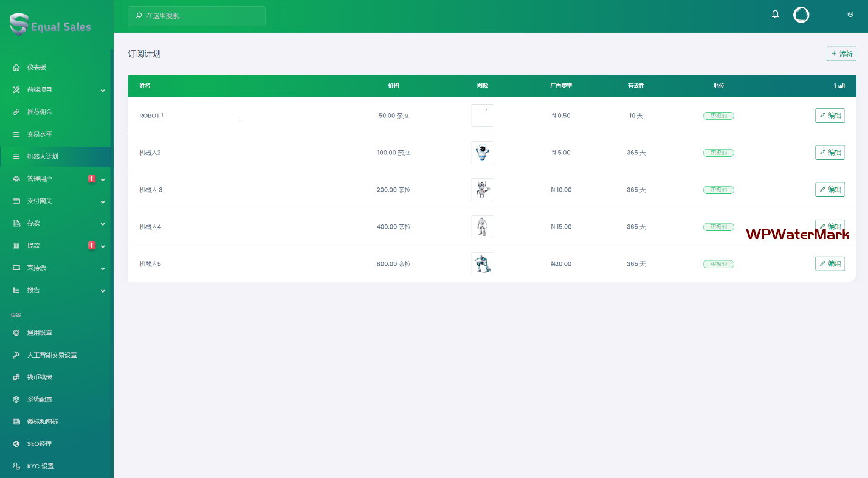The width and height of the screenshot is (868, 478).
Task: Select 机器人计划 menu item
Action: pyautogui.click(x=43, y=156)
